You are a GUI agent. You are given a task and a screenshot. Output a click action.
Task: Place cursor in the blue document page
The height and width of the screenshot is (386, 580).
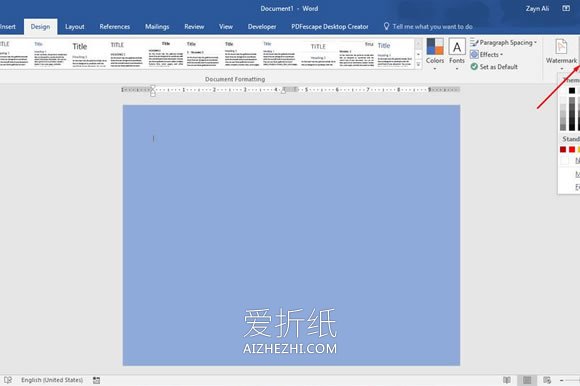[291, 235]
